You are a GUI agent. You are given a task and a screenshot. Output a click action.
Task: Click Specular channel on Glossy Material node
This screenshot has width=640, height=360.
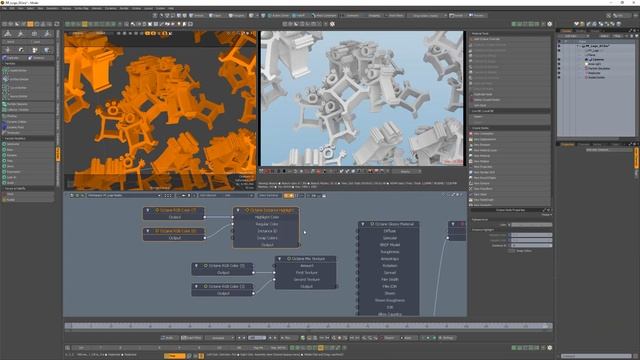click(389, 238)
